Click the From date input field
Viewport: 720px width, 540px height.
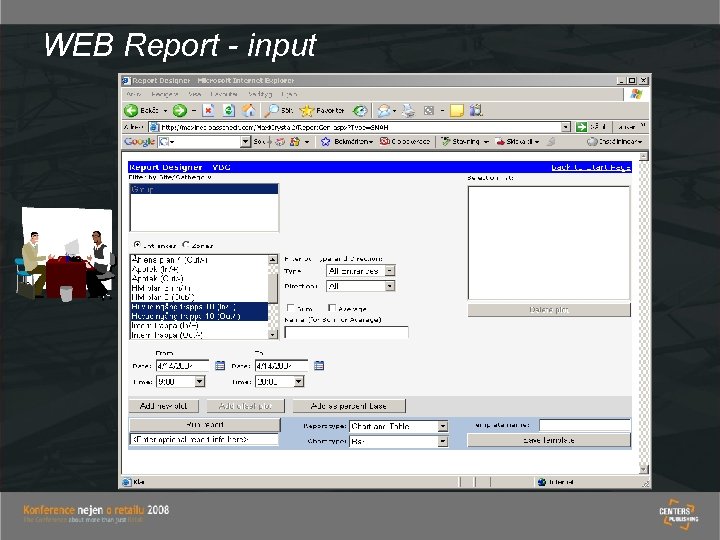183,366
